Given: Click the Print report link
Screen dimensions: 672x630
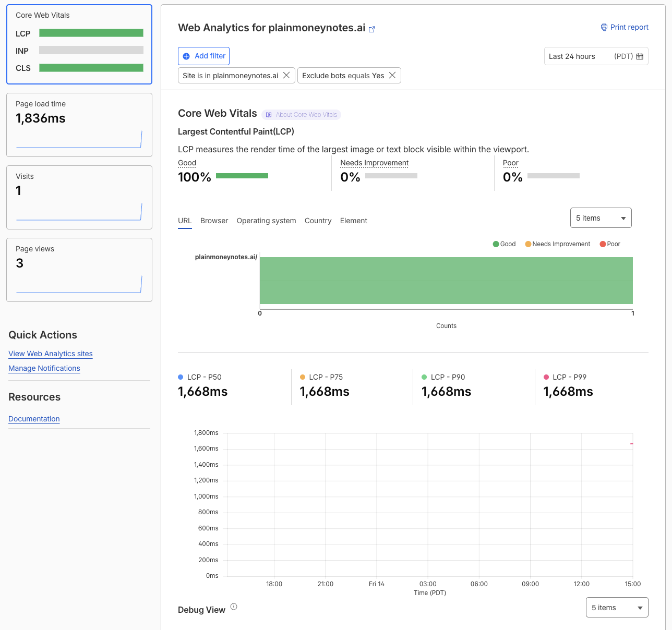Looking at the screenshot, I should 625,27.
